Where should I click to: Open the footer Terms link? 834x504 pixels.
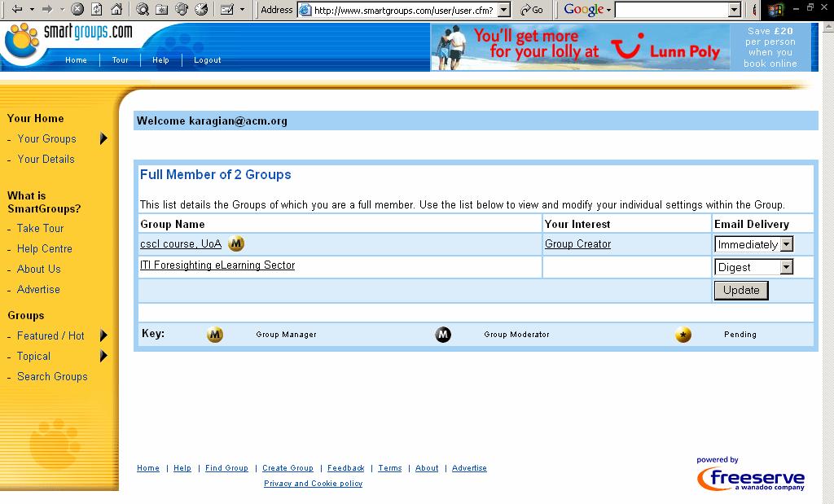coord(390,468)
